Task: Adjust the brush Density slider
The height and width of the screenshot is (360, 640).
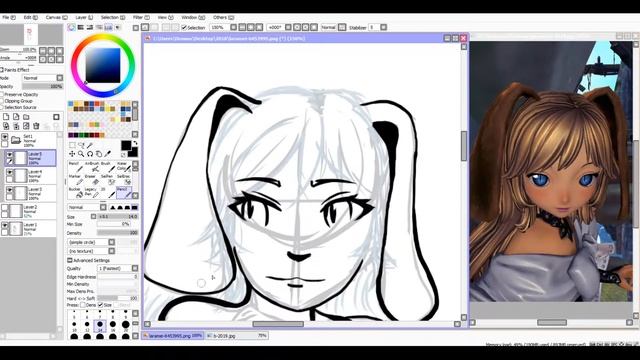Action: click(118, 233)
